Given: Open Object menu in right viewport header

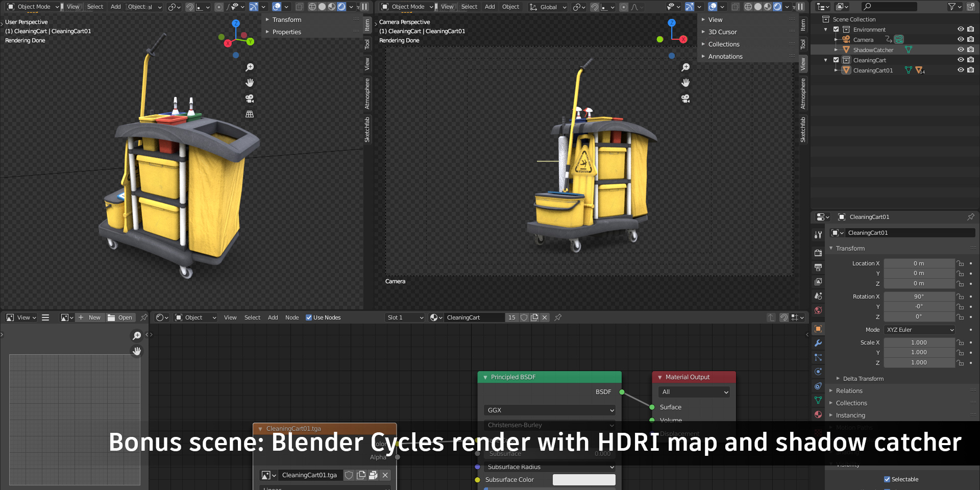Looking at the screenshot, I should tap(510, 7).
